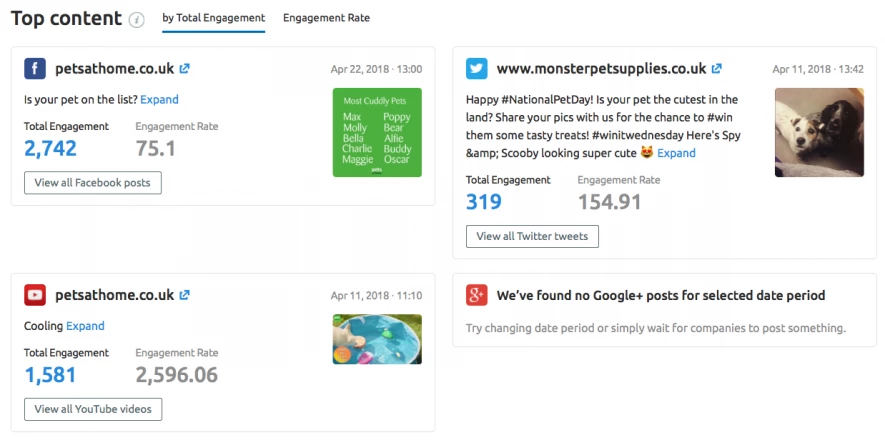Click the Twitter bird icon
The height and width of the screenshot is (440, 885).
[x=477, y=69]
